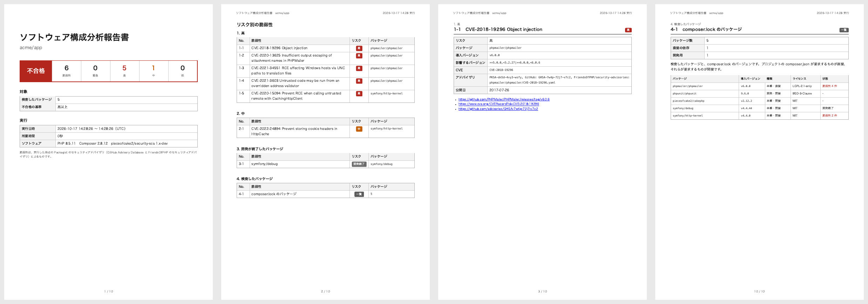Click the 10 / 10 page number footer
868x304 pixels.
pyautogui.click(x=760, y=291)
